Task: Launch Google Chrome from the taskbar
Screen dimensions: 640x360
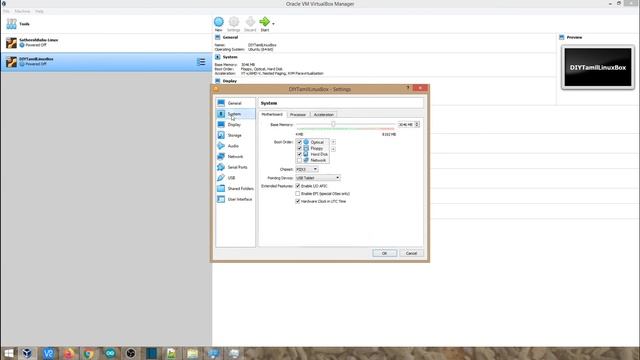Action: [89, 353]
